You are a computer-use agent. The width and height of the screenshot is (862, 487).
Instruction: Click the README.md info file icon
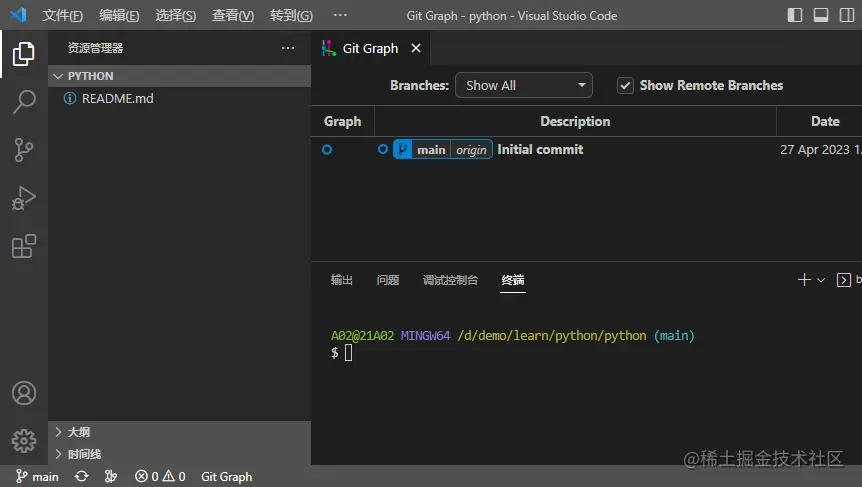(70, 98)
